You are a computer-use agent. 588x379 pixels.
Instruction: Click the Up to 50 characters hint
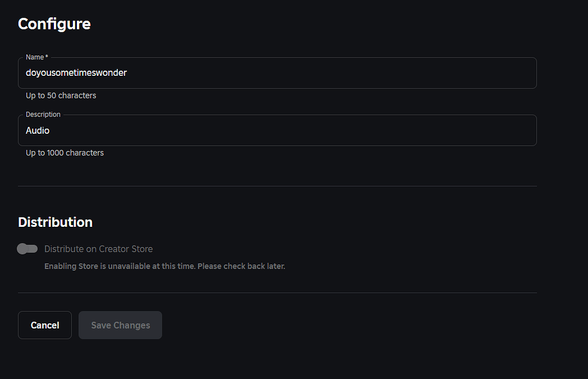(61, 95)
